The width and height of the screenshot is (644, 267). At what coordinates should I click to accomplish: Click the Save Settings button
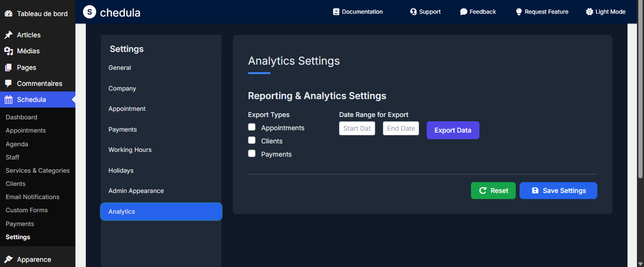pos(558,191)
